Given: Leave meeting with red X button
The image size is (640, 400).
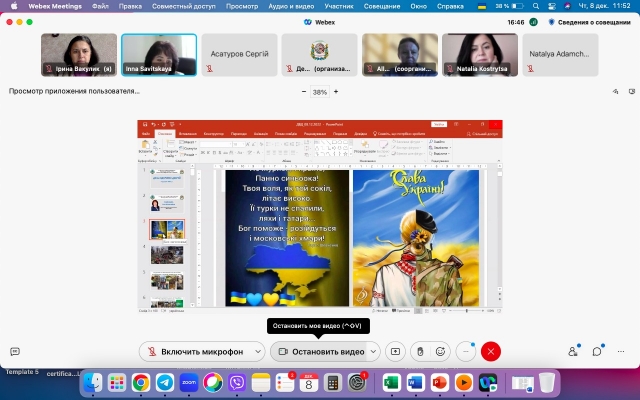Looking at the screenshot, I should 491,352.
